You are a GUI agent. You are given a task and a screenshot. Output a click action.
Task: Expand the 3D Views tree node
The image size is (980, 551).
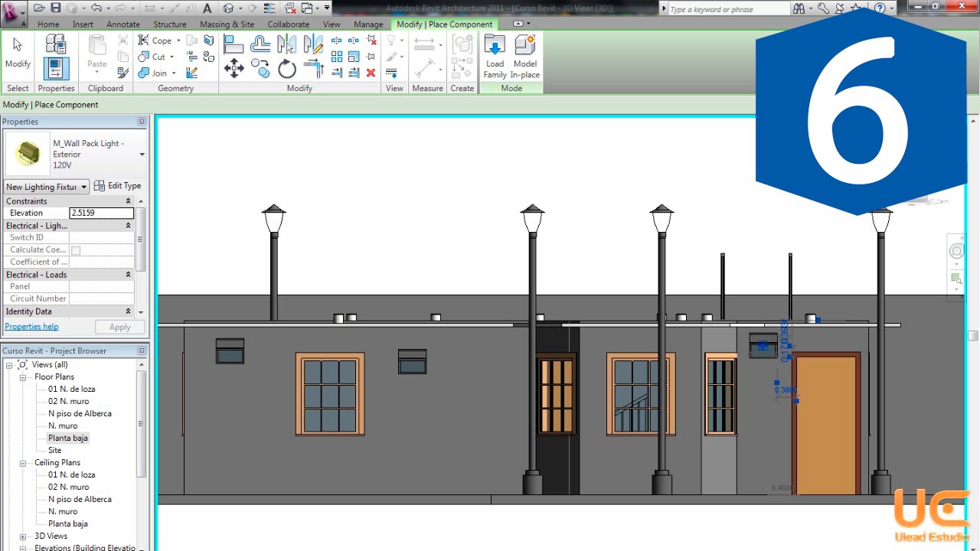(x=23, y=536)
